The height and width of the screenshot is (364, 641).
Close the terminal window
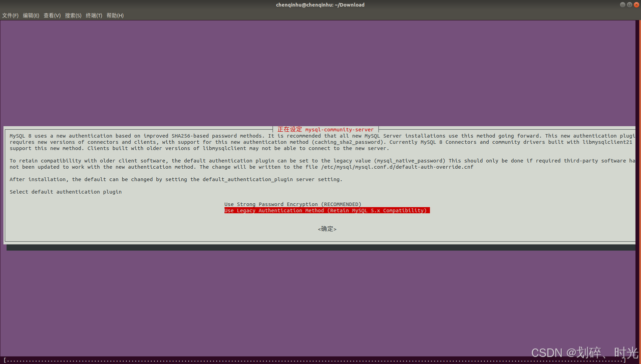click(636, 5)
